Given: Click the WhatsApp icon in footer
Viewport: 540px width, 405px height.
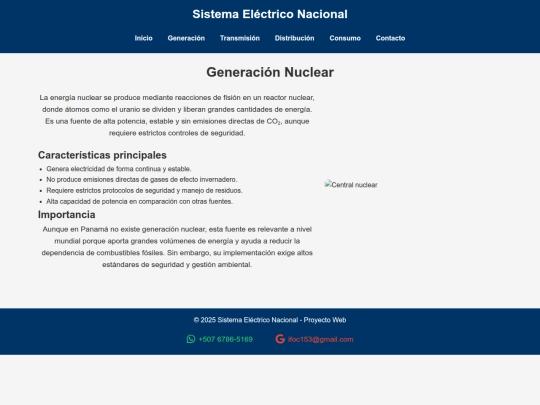Looking at the screenshot, I should pyautogui.click(x=191, y=339).
